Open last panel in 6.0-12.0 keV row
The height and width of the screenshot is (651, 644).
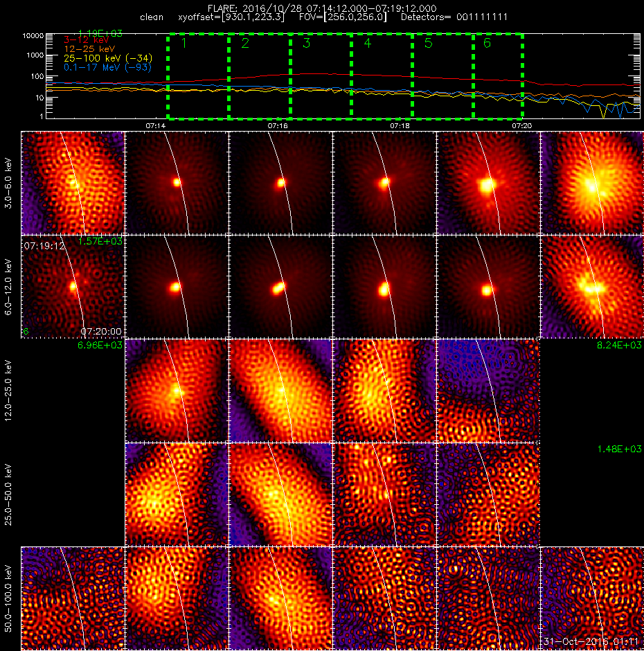pos(591,287)
